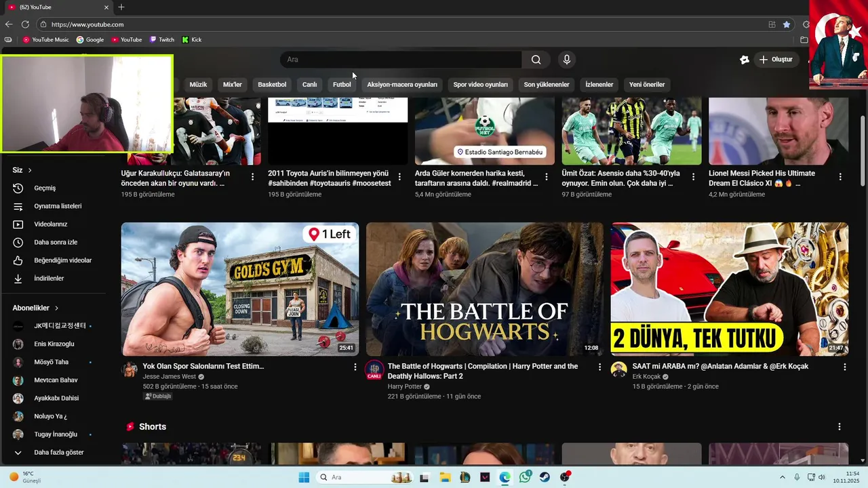Open options menu for Toyota Auris short
The height and width of the screenshot is (488, 868).
(399, 176)
